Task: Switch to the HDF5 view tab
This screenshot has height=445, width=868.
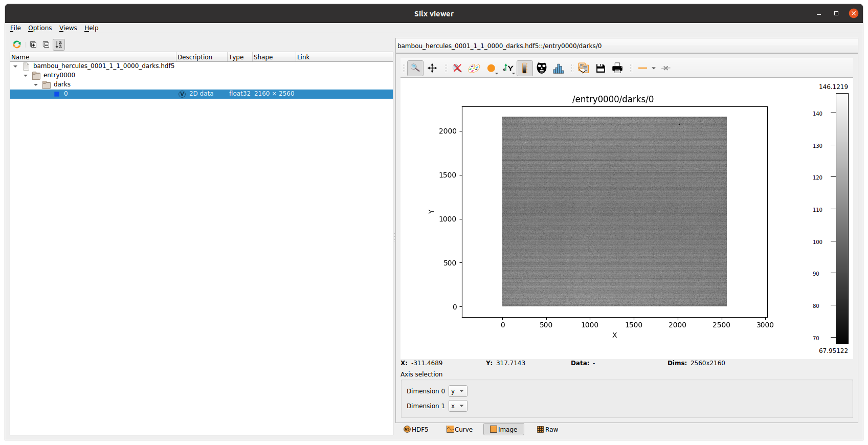Action: point(416,430)
